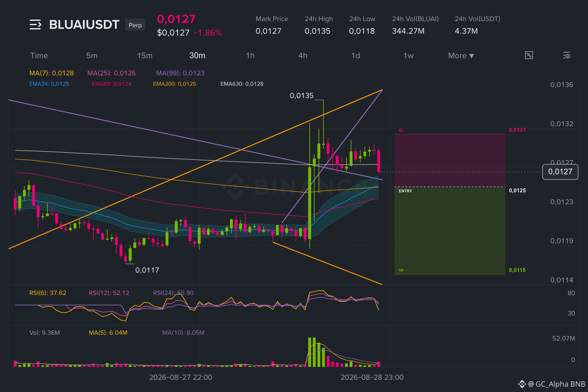Click the Mark Price label
The height and width of the screenshot is (392, 588).
(x=272, y=19)
